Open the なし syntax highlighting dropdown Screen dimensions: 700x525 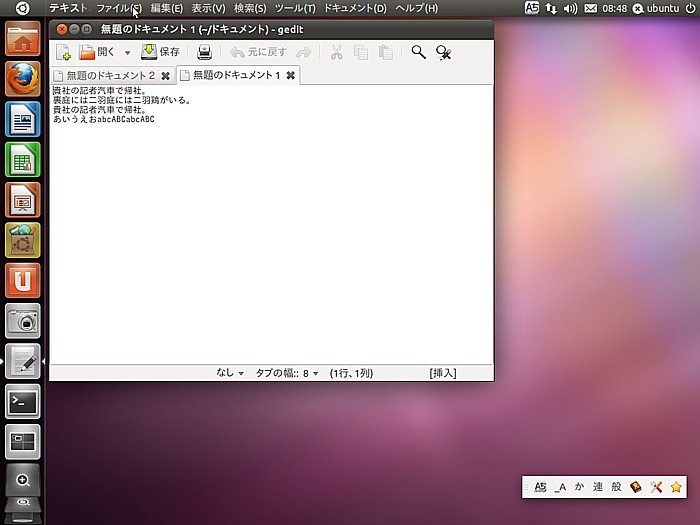click(229, 373)
